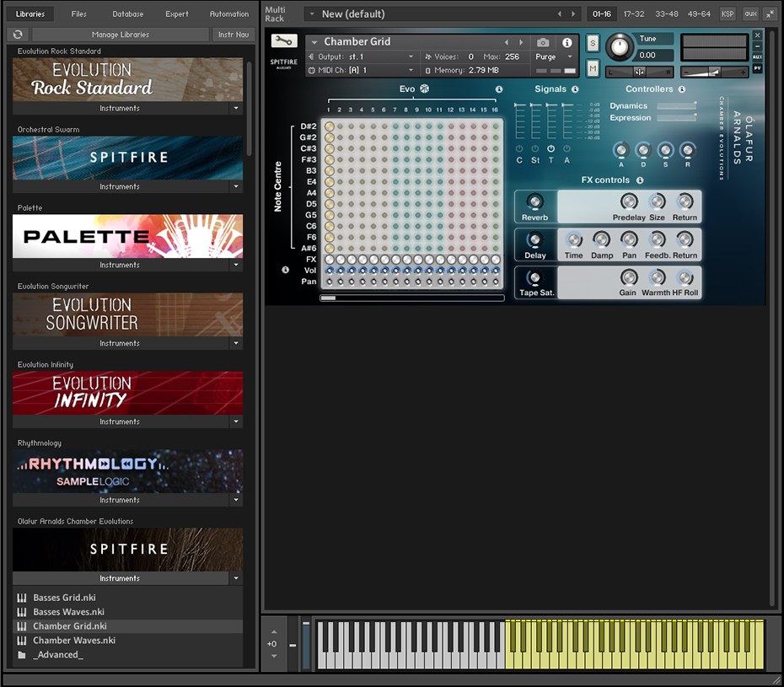Collapse Olafur Arnalds Chamber Evolutions Instruments dropdown
This screenshot has width=784, height=687.
tap(236, 578)
